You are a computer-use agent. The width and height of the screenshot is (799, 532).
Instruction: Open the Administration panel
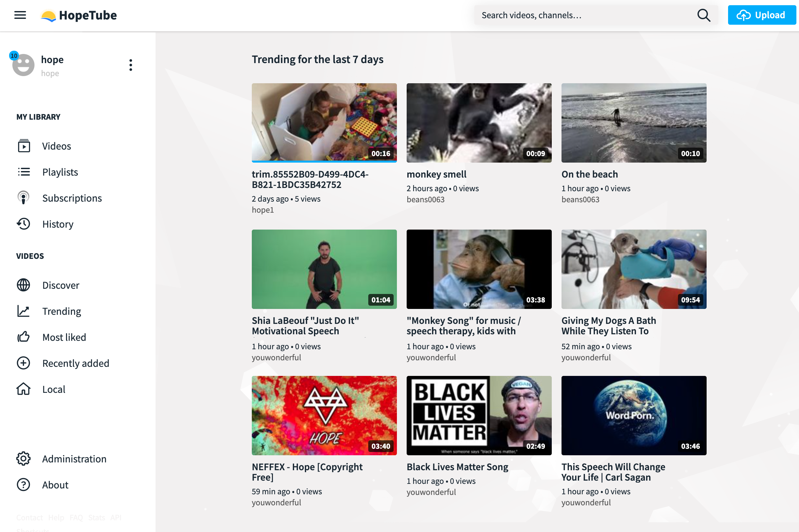tap(74, 459)
